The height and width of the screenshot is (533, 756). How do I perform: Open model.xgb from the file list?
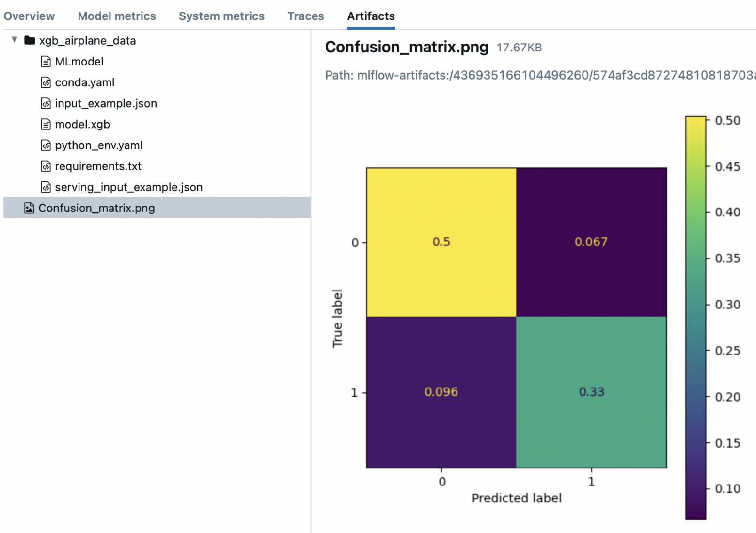[x=82, y=124]
